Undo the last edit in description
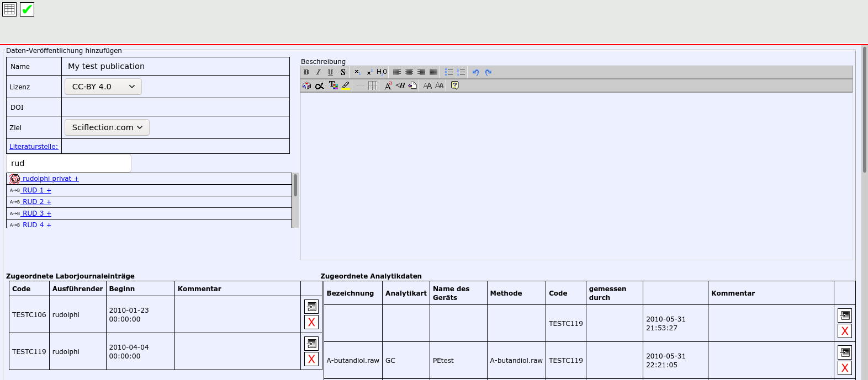The width and height of the screenshot is (868, 380). point(475,72)
